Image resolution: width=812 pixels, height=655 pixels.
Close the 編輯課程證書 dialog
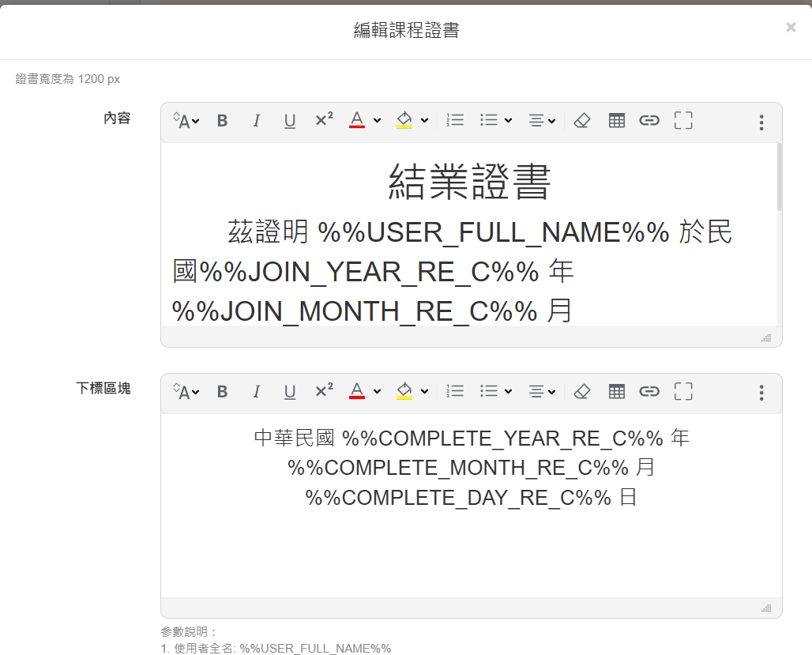pyautogui.click(x=790, y=27)
